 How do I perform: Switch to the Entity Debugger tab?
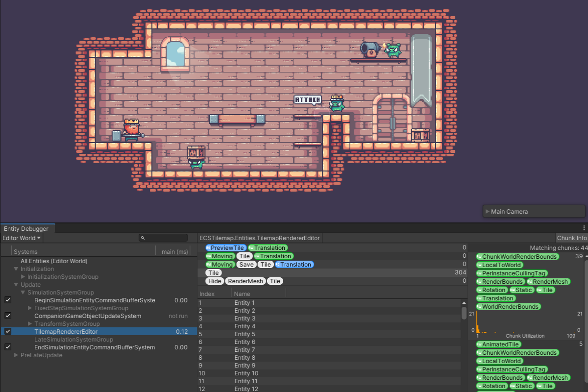point(26,229)
